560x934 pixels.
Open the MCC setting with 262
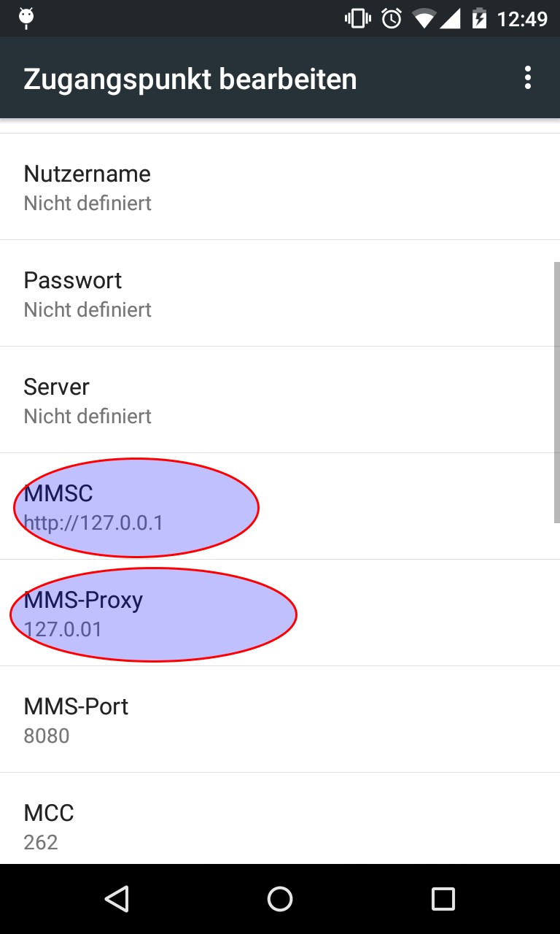pyautogui.click(x=280, y=819)
